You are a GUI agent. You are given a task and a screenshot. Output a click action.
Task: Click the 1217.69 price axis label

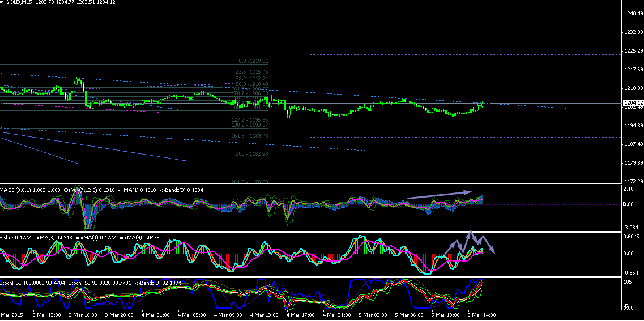pos(633,70)
